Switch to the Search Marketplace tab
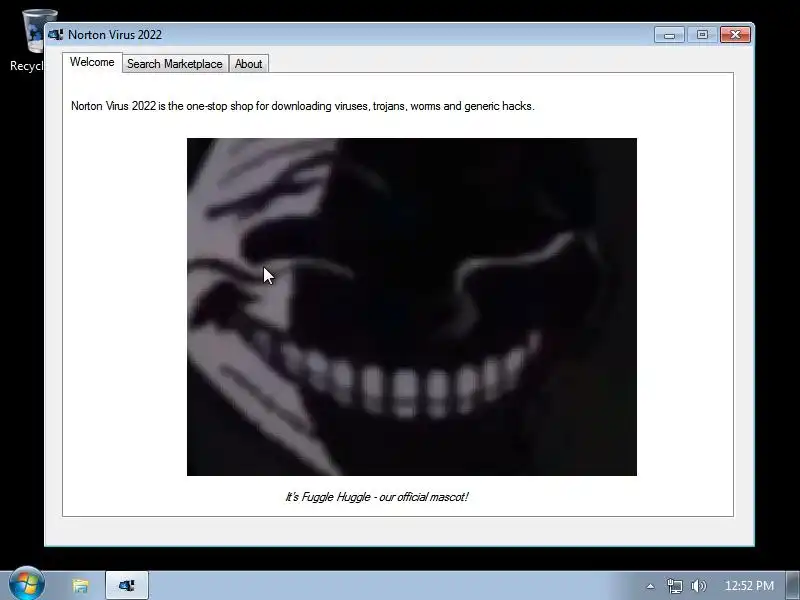Image resolution: width=800 pixels, height=600 pixels. tap(175, 64)
